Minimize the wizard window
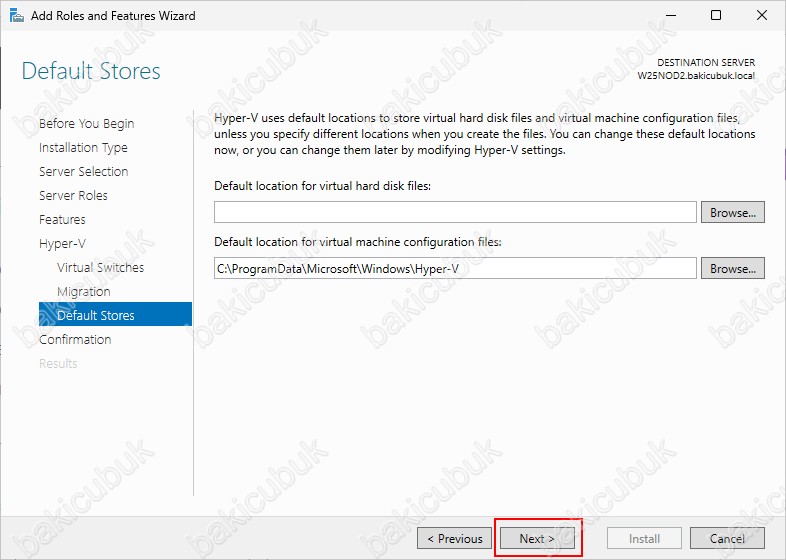This screenshot has height=560, width=786. point(671,16)
